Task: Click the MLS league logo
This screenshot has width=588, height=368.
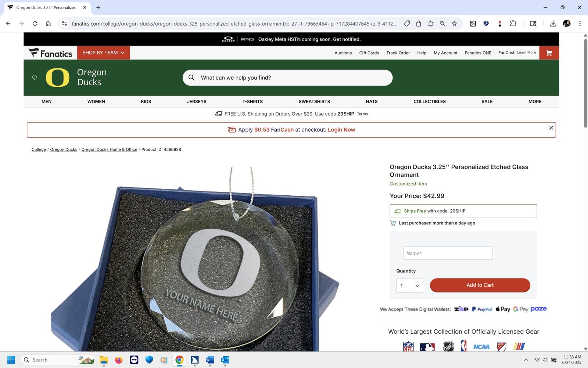Action: pos(502,347)
